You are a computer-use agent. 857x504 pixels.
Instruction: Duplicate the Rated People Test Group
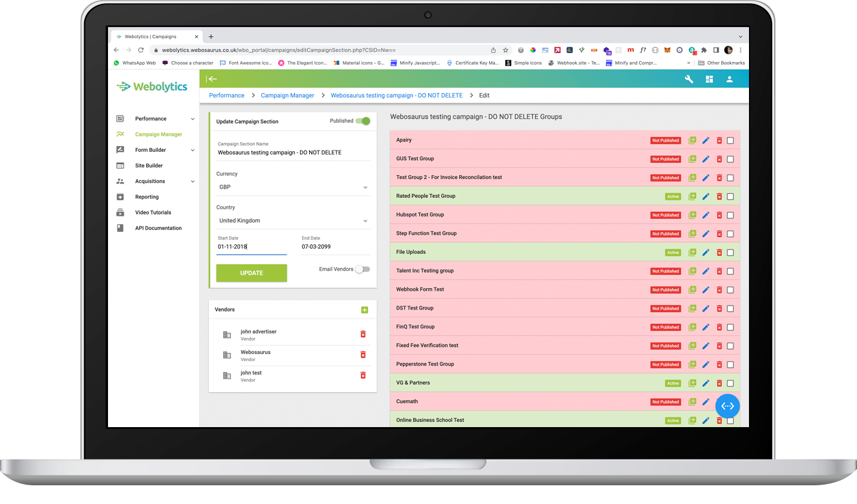click(x=692, y=196)
